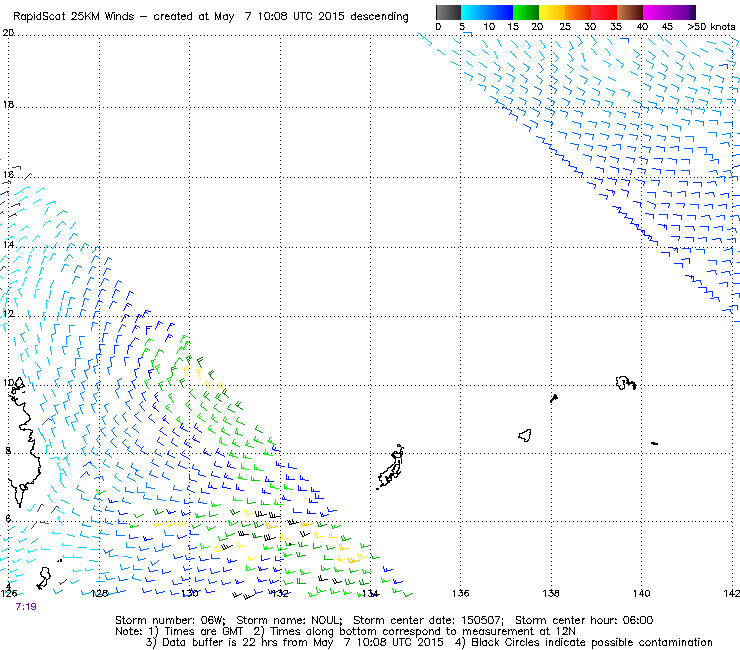740x650 pixels.
Task: Click the orange 25-30 knots legend segment
Action: 578,12
